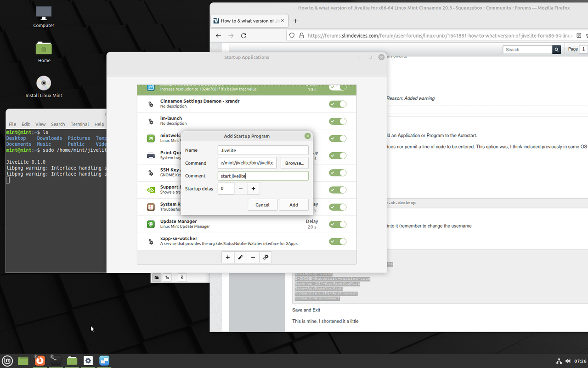Image resolution: width=588 pixels, height=368 pixels.
Task: Click the run now gears icon
Action: coord(266,258)
